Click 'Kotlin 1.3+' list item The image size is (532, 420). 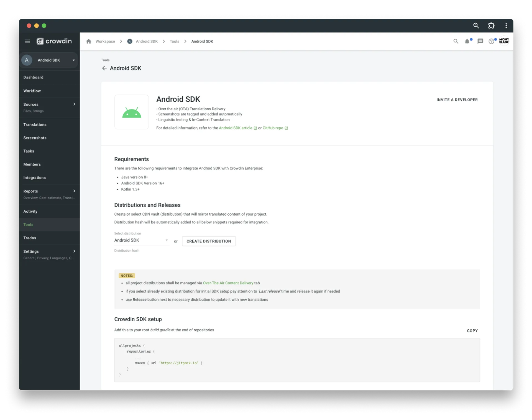[x=130, y=189]
